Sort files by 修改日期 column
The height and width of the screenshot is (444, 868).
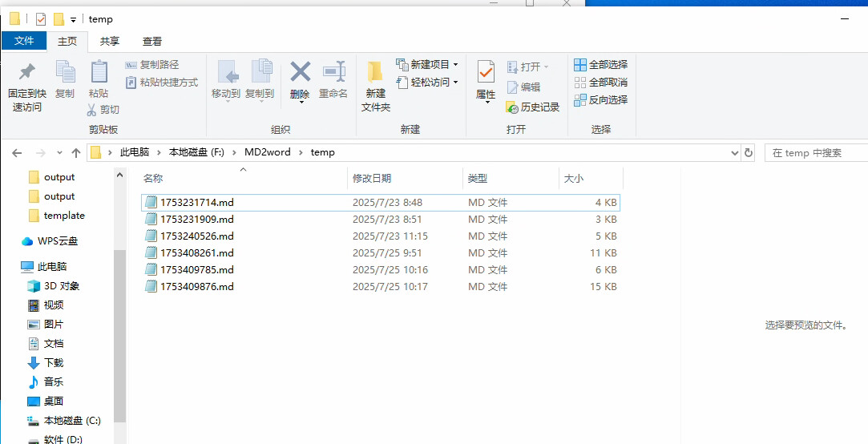[406, 178]
